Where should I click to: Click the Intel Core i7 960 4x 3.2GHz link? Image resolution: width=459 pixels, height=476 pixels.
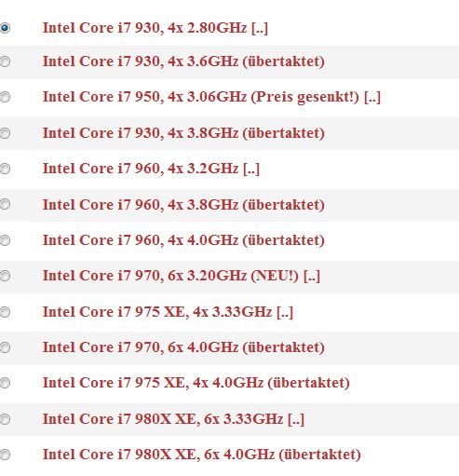pos(151,169)
